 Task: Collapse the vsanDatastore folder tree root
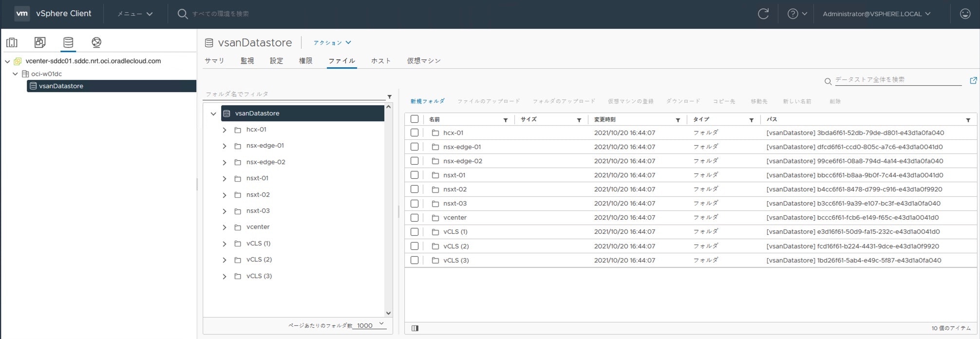pyautogui.click(x=213, y=113)
